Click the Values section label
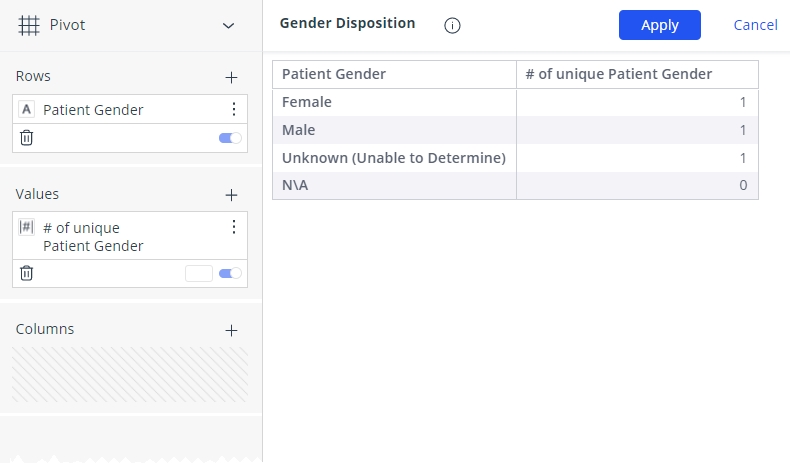This screenshot has width=790, height=463. point(37,194)
